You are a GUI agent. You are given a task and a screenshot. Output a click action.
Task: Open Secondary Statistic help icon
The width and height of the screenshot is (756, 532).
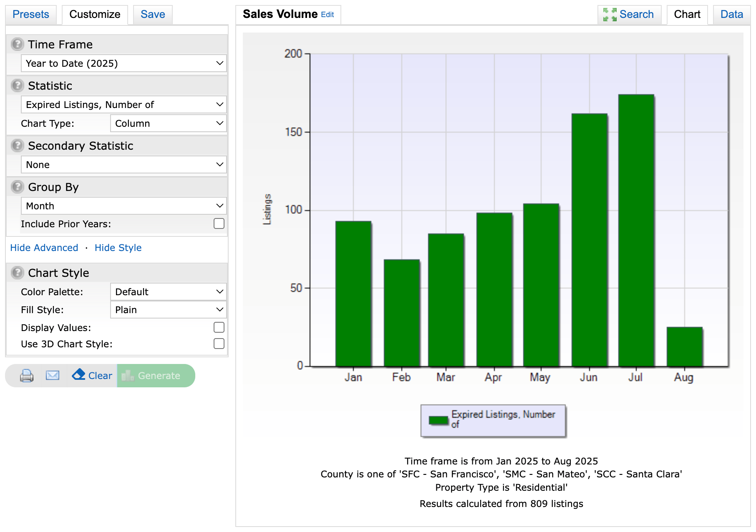17,146
